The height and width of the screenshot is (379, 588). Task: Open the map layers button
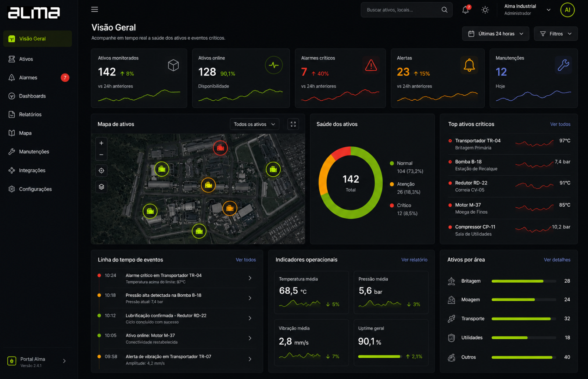[101, 187]
